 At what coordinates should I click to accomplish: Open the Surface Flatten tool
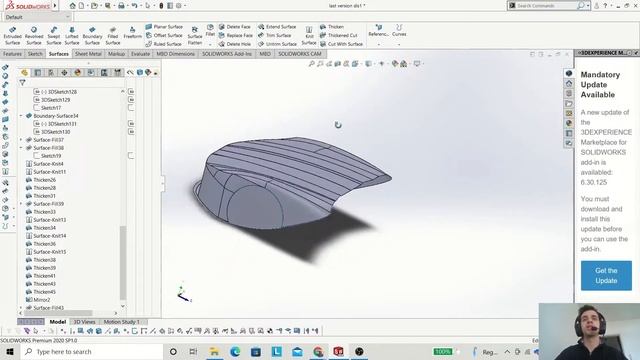[195, 36]
